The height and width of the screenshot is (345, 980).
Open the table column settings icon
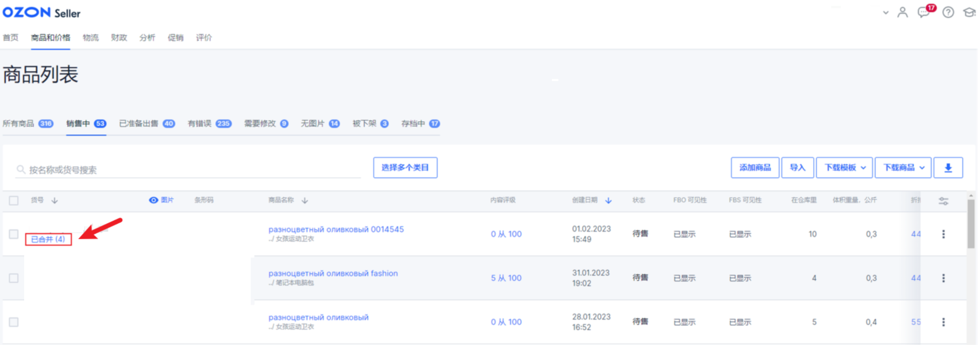(x=944, y=201)
